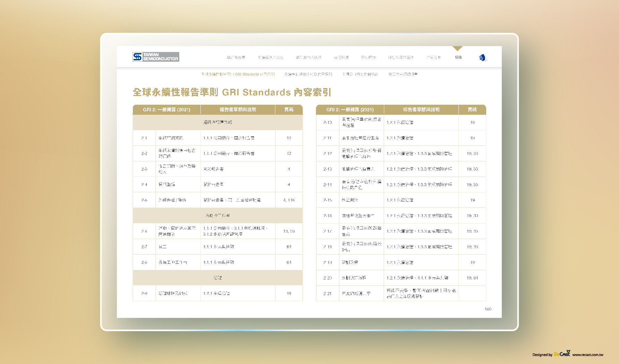Select the row code 2-6 cell
Viewport: 619px width, 364px height.
(144, 231)
